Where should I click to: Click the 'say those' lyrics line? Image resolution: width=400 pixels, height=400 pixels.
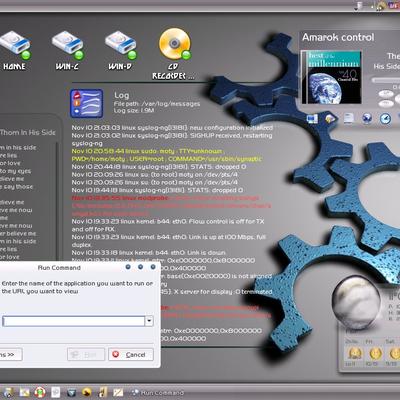17,187
